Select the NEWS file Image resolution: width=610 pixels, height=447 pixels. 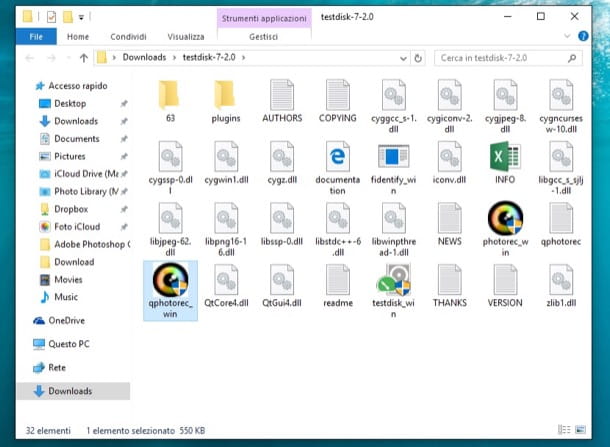(450, 224)
